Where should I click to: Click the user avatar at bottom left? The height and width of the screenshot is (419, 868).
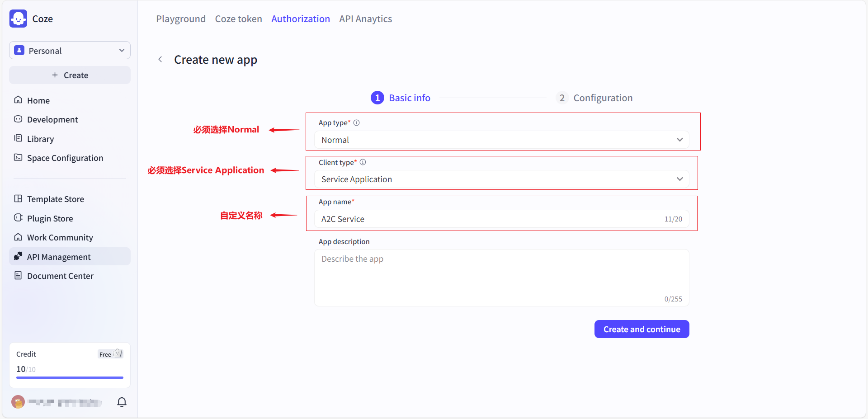point(18,402)
